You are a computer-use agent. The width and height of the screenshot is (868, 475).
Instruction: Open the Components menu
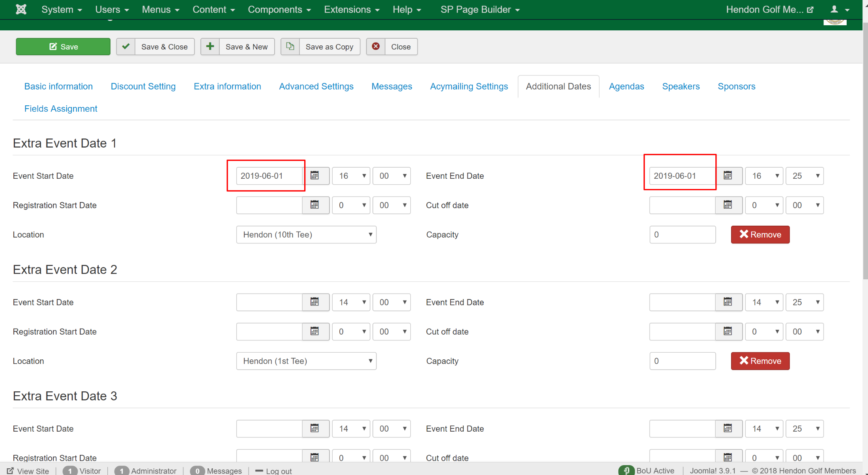(x=279, y=9)
